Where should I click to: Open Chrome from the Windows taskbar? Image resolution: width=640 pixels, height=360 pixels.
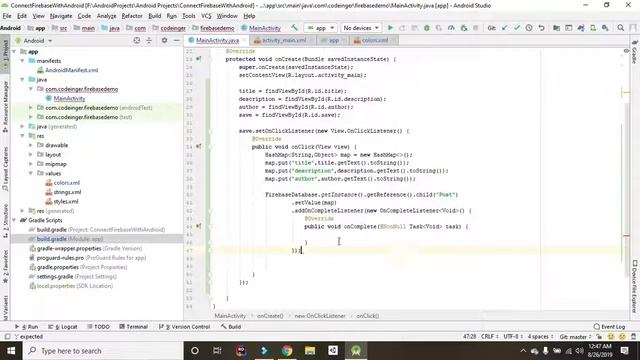287,351
